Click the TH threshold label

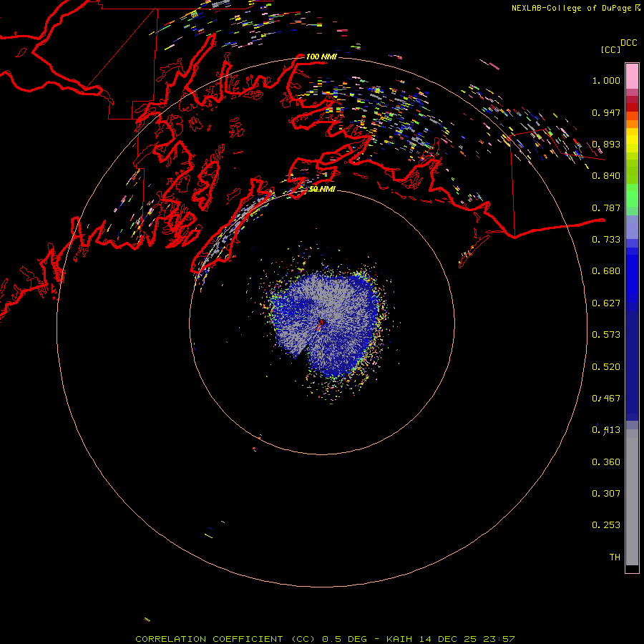pyautogui.click(x=615, y=557)
